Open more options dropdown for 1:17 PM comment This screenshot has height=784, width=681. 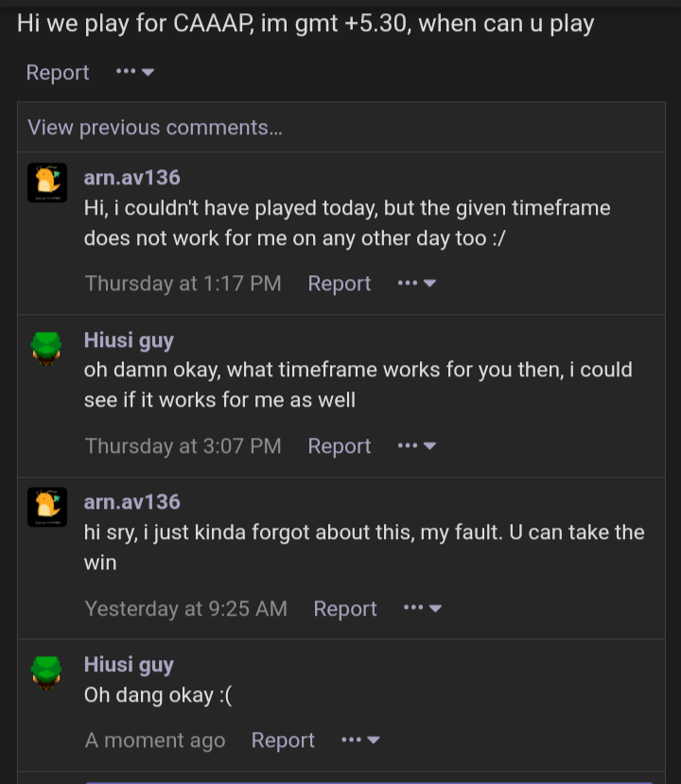tap(416, 284)
